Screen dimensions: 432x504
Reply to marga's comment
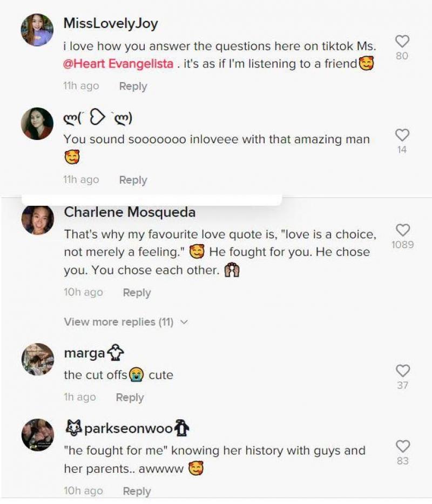(x=130, y=398)
